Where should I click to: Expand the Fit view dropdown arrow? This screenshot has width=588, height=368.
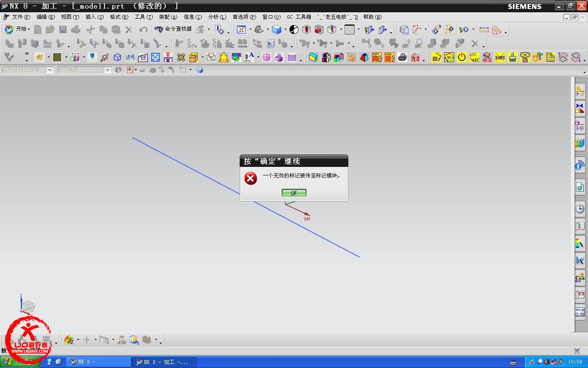[x=250, y=29]
